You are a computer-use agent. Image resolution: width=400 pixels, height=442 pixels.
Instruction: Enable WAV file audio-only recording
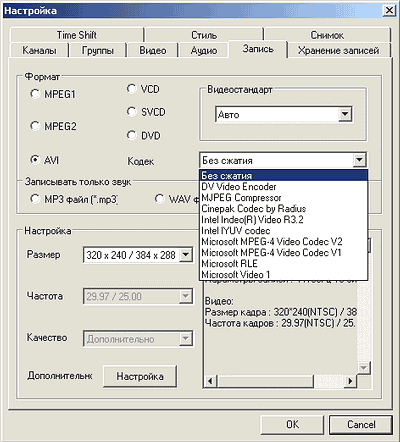pos(159,199)
